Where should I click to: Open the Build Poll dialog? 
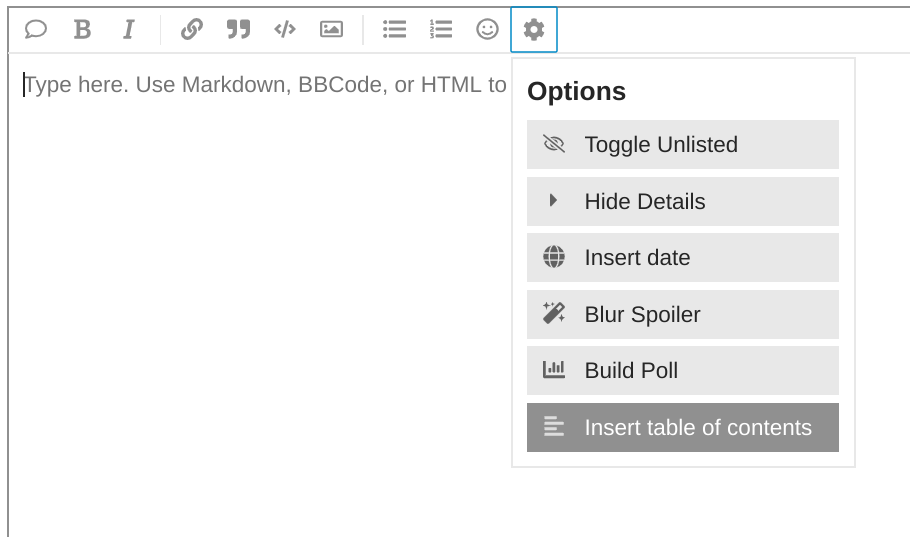683,371
